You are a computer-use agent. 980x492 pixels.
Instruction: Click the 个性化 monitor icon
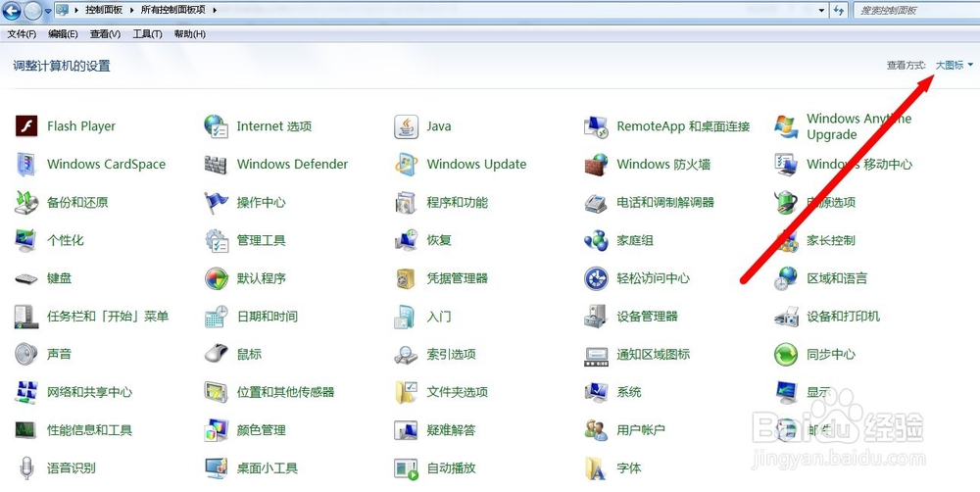point(26,241)
